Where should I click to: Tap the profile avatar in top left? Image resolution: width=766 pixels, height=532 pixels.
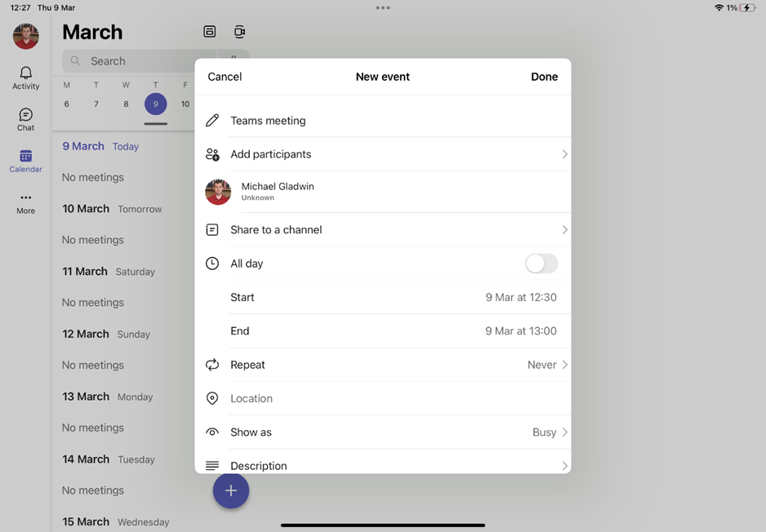coord(25,36)
